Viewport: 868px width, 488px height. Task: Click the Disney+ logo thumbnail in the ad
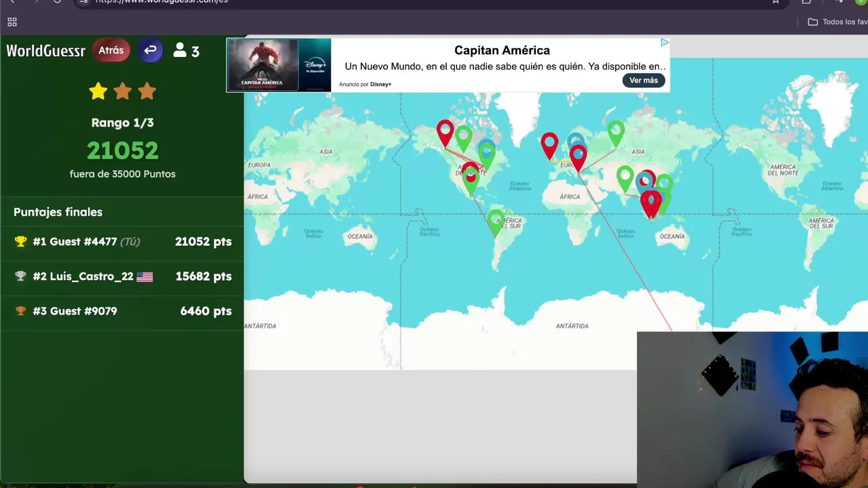tap(315, 65)
